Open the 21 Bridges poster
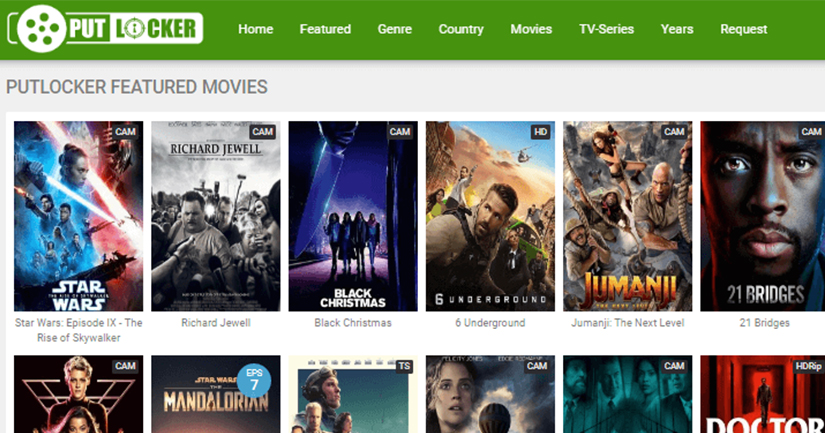This screenshot has height=433, width=825. coord(763,216)
